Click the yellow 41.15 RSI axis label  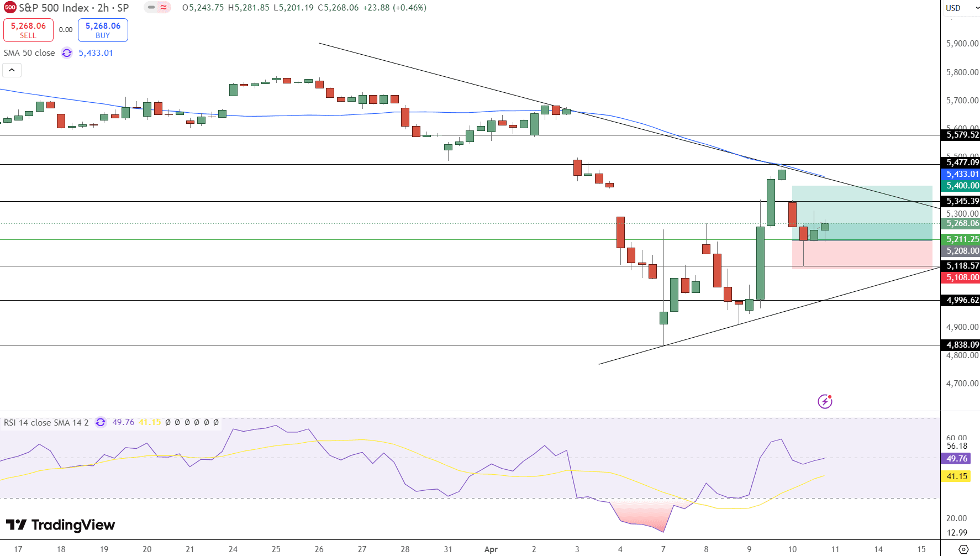tap(957, 476)
